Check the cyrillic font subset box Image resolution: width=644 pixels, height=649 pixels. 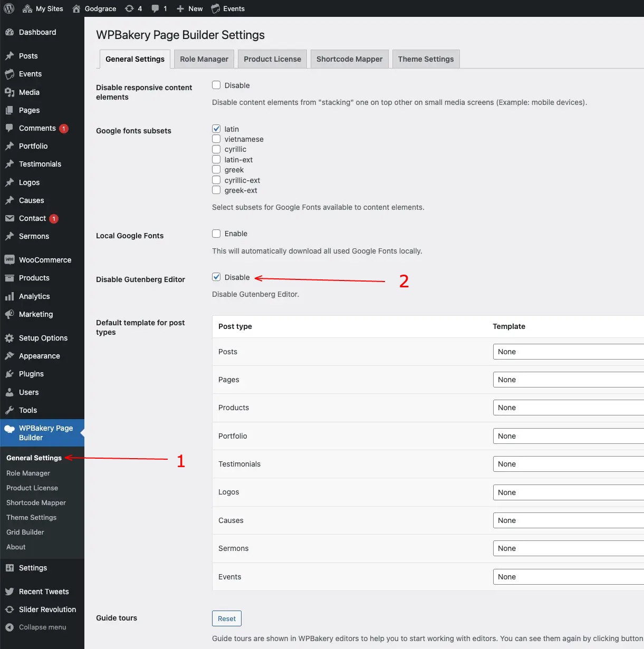(x=216, y=149)
